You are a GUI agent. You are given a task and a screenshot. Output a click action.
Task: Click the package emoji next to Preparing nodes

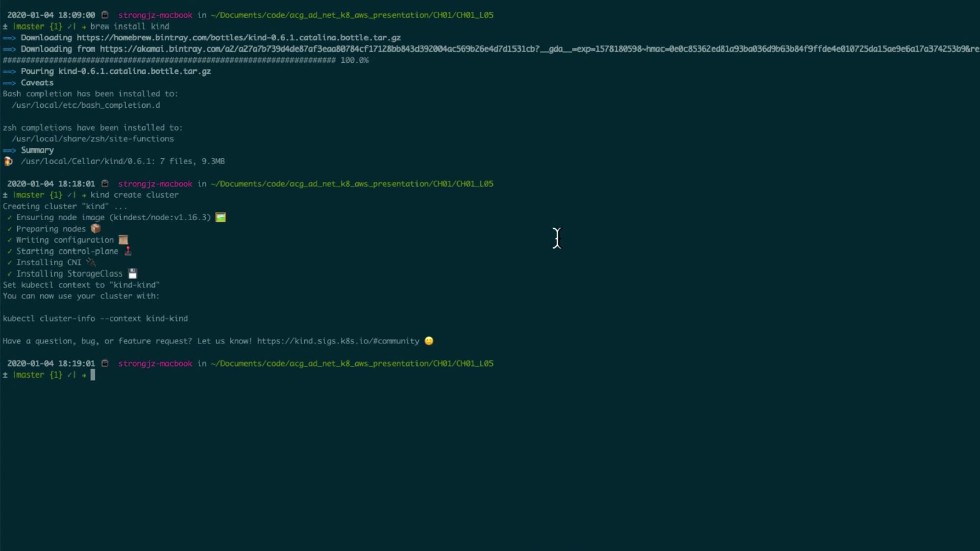pyautogui.click(x=95, y=229)
